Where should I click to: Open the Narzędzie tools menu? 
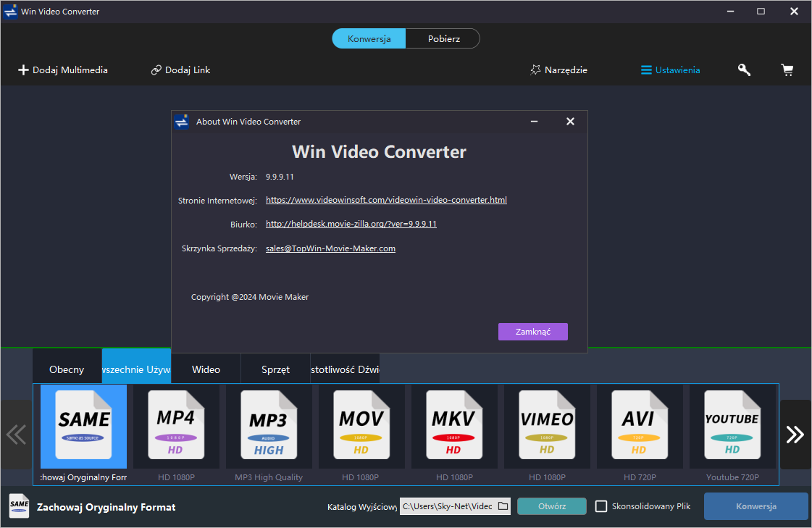[x=558, y=70]
